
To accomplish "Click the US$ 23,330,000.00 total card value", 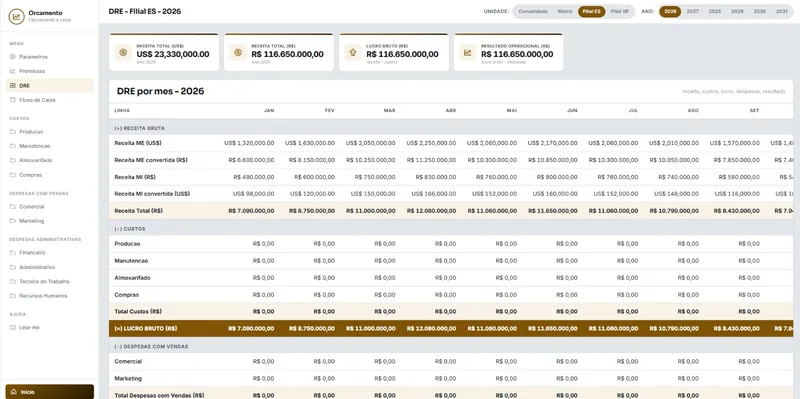I will tap(173, 54).
